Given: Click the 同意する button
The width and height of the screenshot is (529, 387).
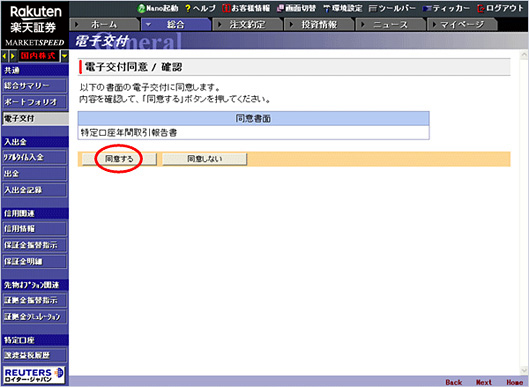Looking at the screenshot, I should 119,159.
